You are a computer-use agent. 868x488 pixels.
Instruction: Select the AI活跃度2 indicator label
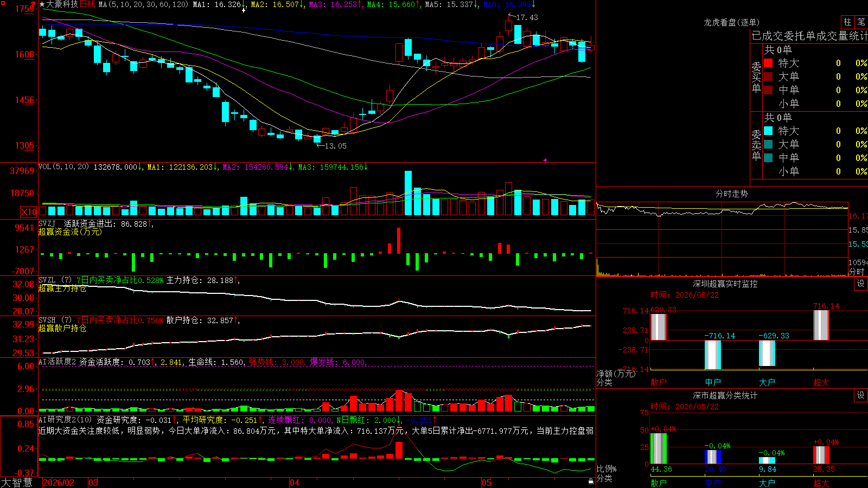coord(57,362)
